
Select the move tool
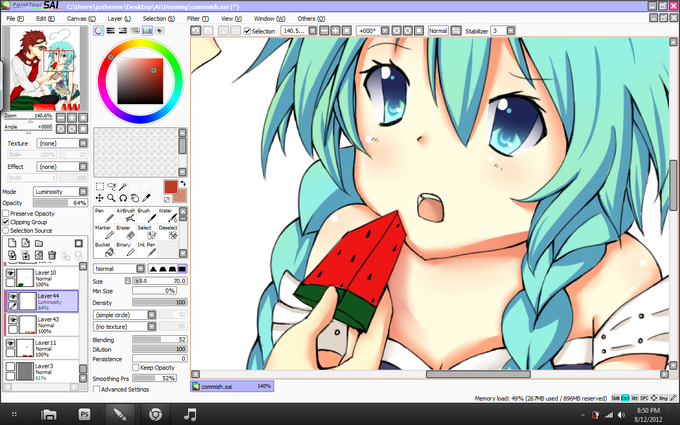[x=99, y=198]
